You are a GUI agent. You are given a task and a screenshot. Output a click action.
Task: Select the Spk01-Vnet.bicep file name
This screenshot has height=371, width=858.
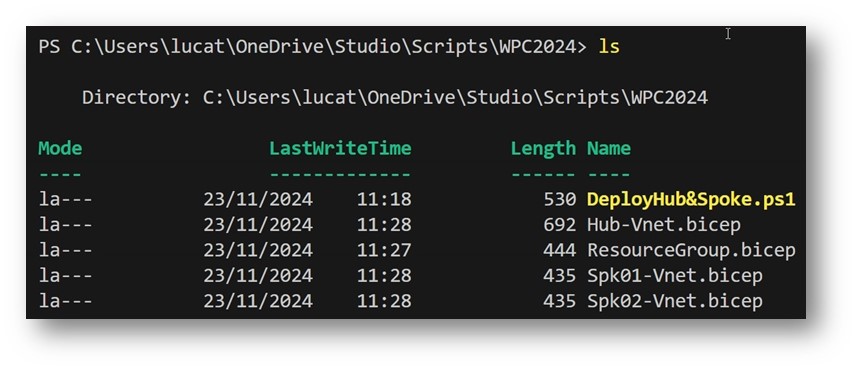(x=675, y=275)
